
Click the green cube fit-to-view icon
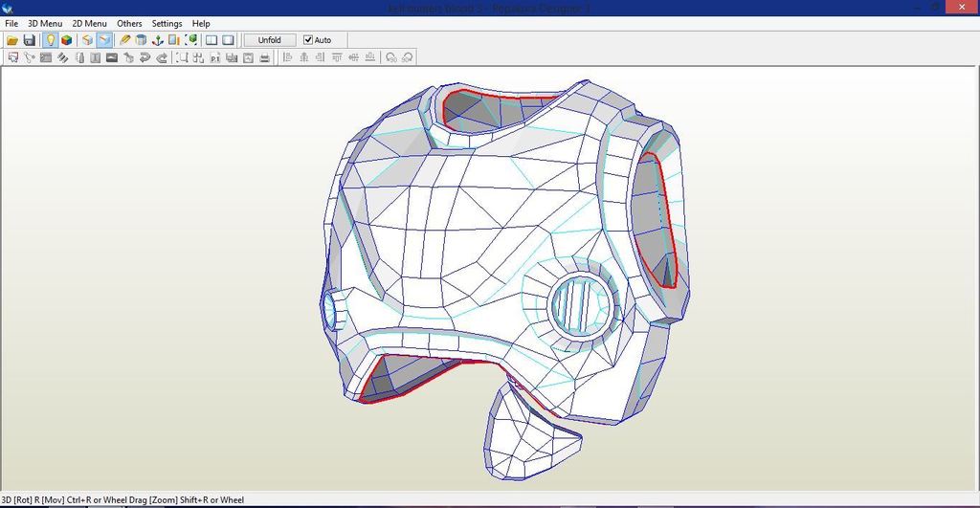click(191, 40)
